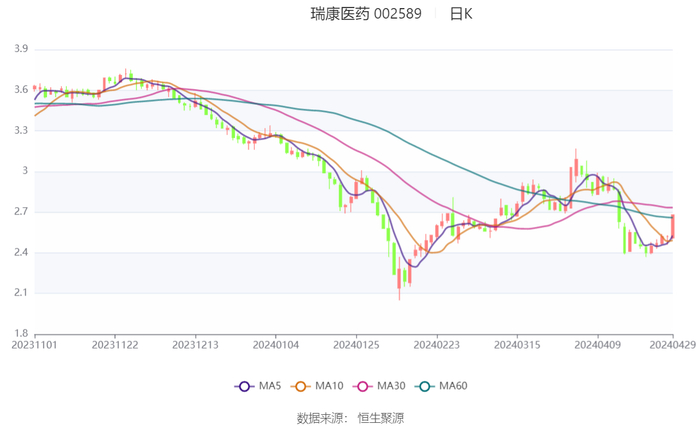This screenshot has width=700, height=426.
Task: Select the 日K chart type label
Action: [x=460, y=14]
